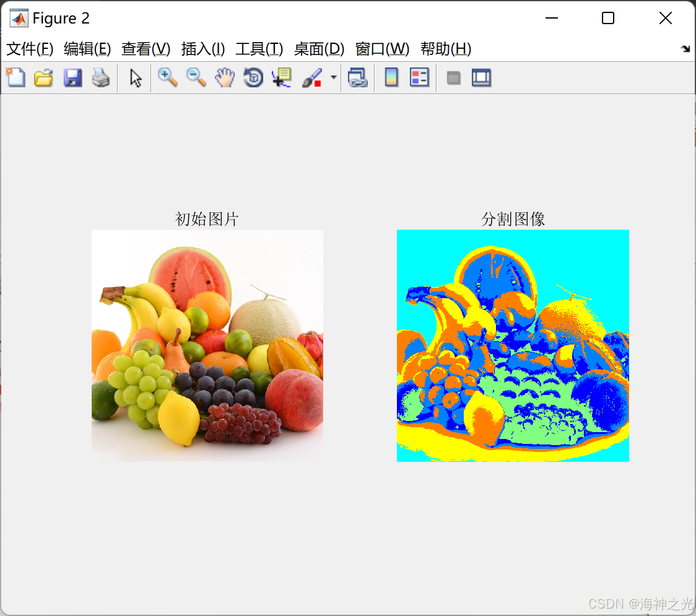
Task: Insert a Legend using toolbar icon
Action: (x=419, y=77)
